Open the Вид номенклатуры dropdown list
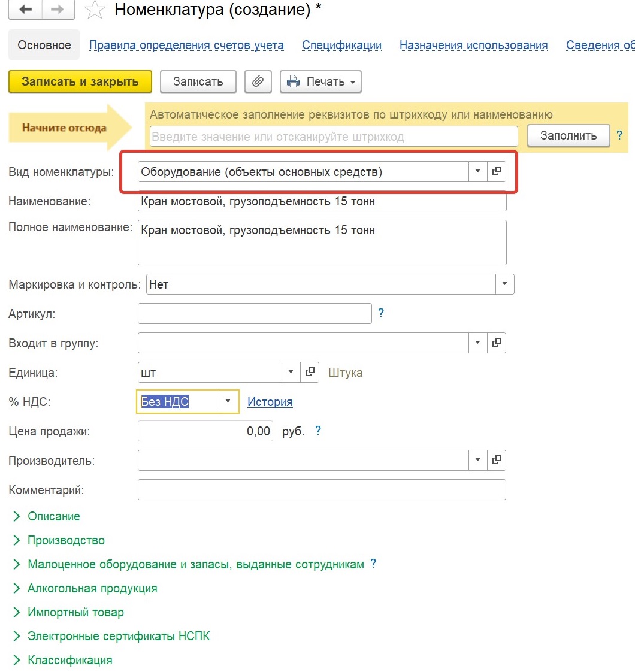 click(477, 171)
